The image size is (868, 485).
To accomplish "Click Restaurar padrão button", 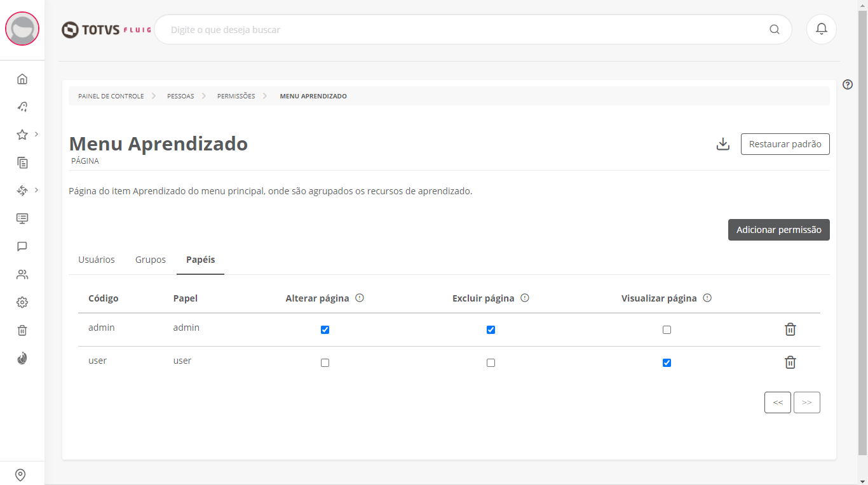I will point(785,144).
